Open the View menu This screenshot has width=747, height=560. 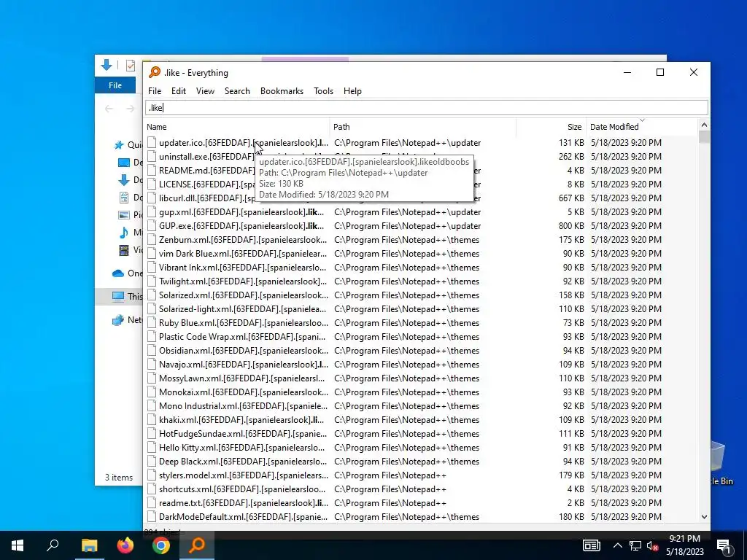(205, 91)
